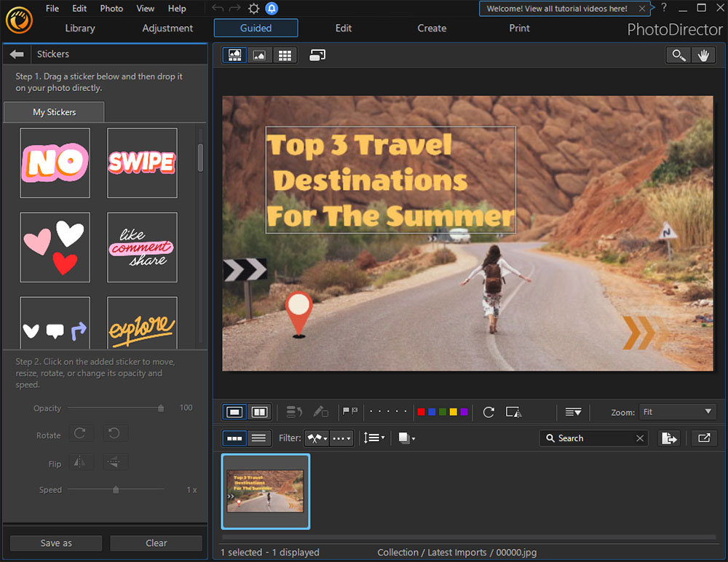Viewport: 728px width, 562px height.
Task: Open the export photos icon
Action: (668, 438)
